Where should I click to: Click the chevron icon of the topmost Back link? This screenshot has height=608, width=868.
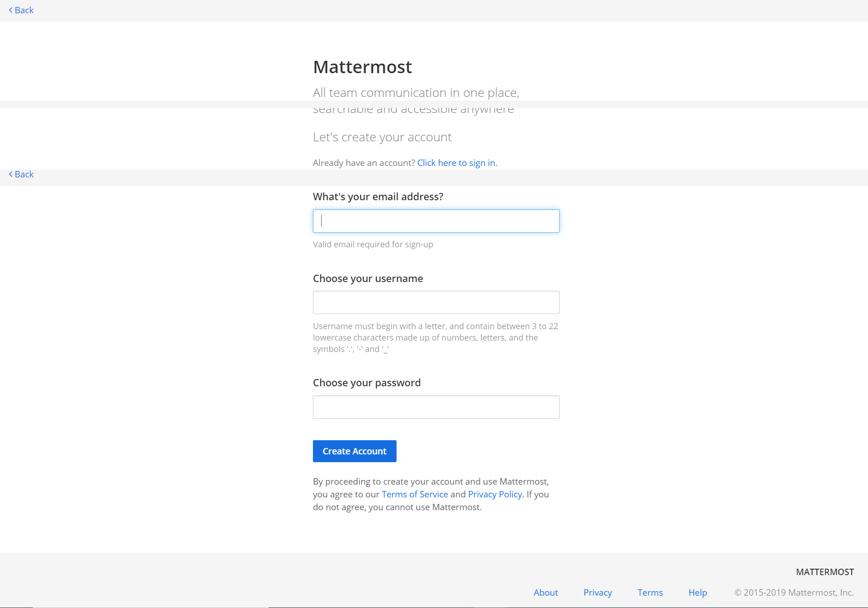tap(11, 10)
